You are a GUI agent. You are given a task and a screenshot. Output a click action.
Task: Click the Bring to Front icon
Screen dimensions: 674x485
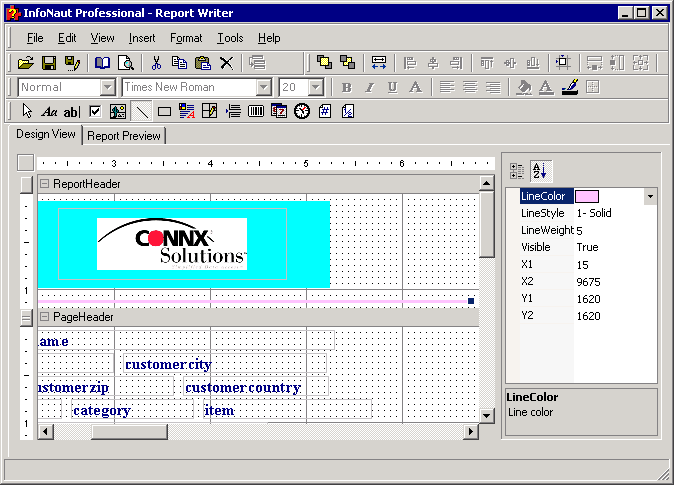coord(324,62)
